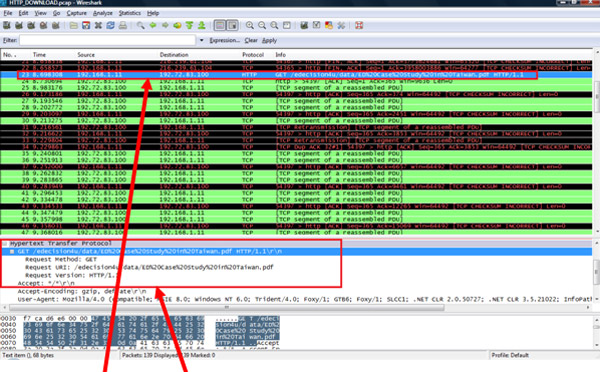Viewport: 600px width, 372px height.
Task: Edit capture filters icon
Action: pos(304,26)
